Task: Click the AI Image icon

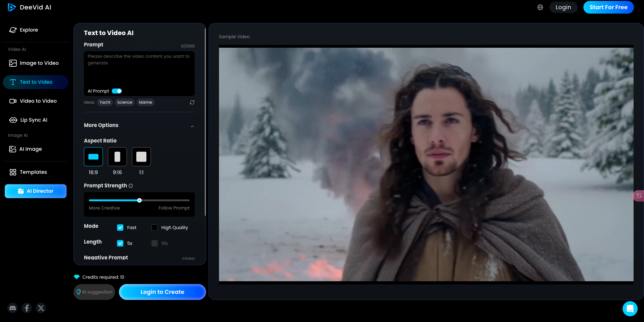Action: [13, 149]
